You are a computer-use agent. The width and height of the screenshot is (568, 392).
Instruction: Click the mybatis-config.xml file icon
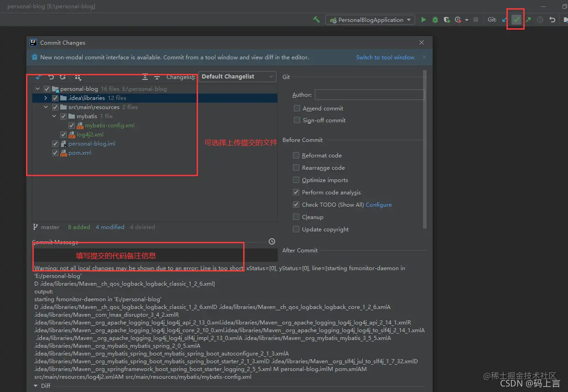click(80, 125)
